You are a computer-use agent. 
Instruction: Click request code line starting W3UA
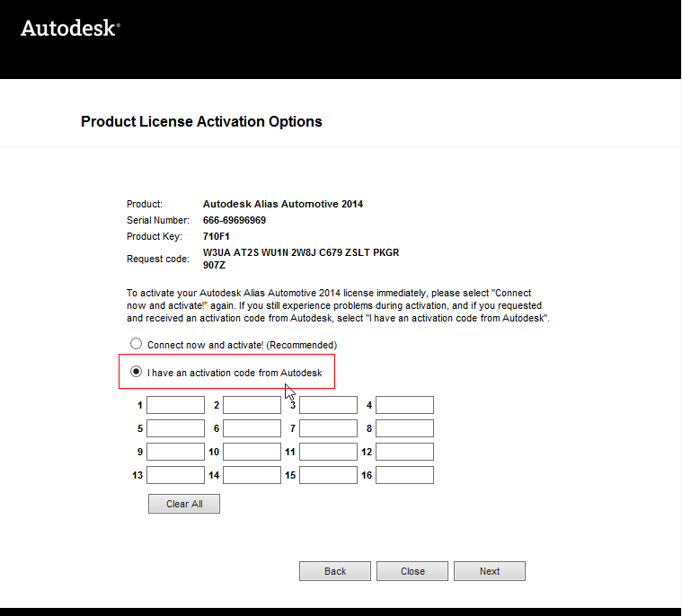coord(301,252)
